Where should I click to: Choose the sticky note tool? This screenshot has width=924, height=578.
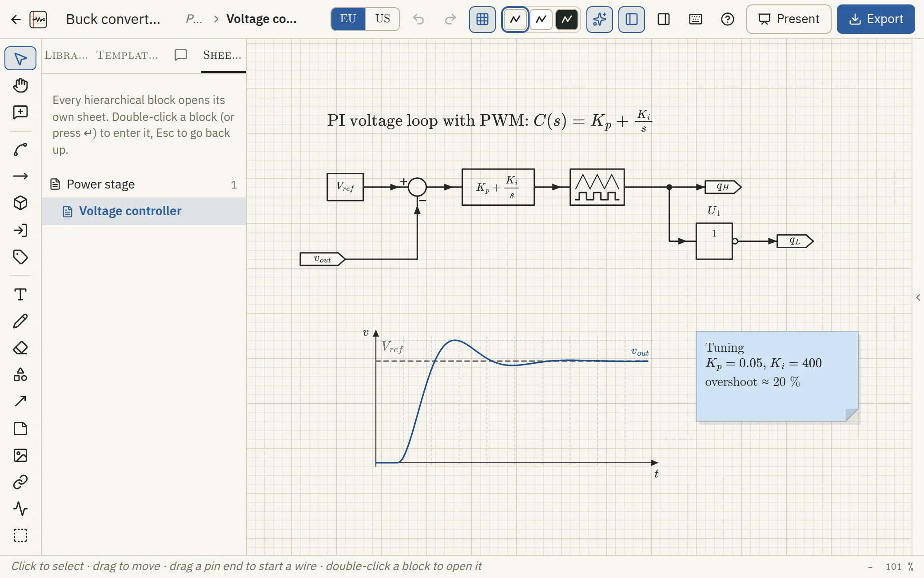point(20,429)
